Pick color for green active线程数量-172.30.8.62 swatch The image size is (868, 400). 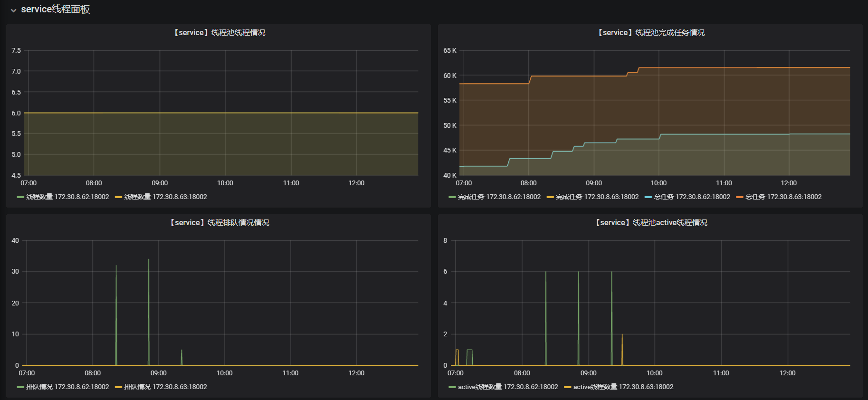[x=452, y=387]
